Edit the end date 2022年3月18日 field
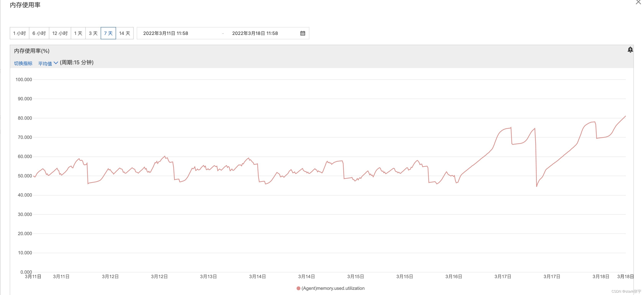This screenshot has width=644, height=295. pos(255,33)
